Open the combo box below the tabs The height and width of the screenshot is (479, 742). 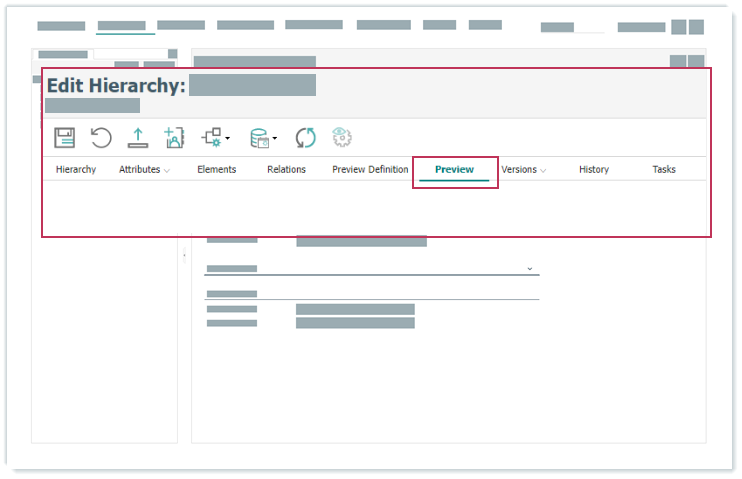tap(371, 268)
